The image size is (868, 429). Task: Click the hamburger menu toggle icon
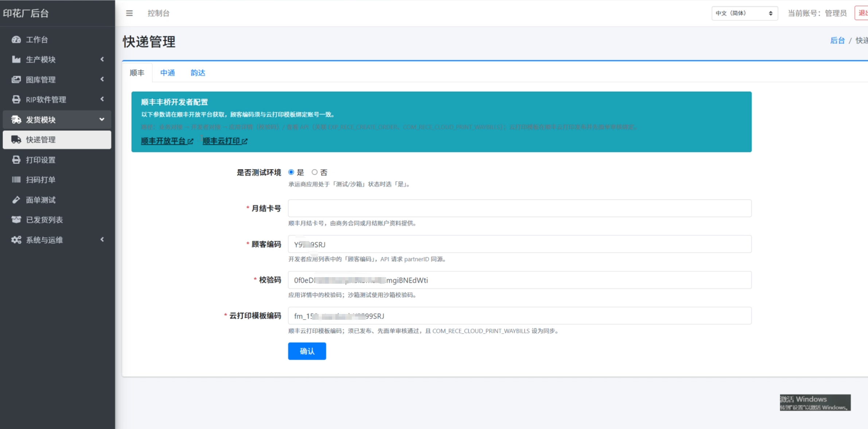pyautogui.click(x=129, y=13)
